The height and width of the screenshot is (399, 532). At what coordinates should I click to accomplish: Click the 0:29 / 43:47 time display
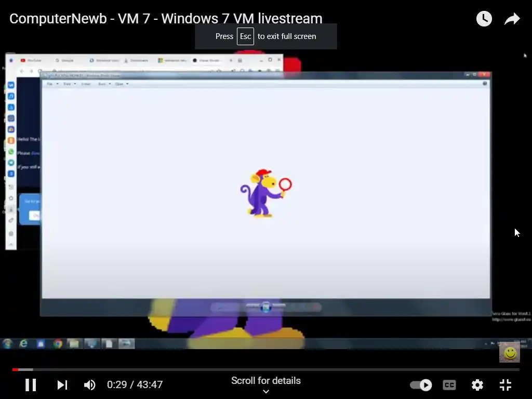pyautogui.click(x=135, y=385)
